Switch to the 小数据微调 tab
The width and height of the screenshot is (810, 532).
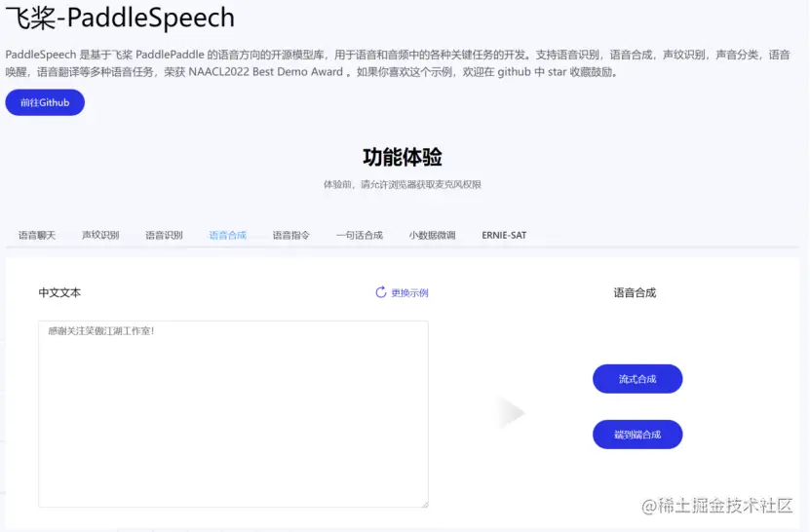[433, 235]
